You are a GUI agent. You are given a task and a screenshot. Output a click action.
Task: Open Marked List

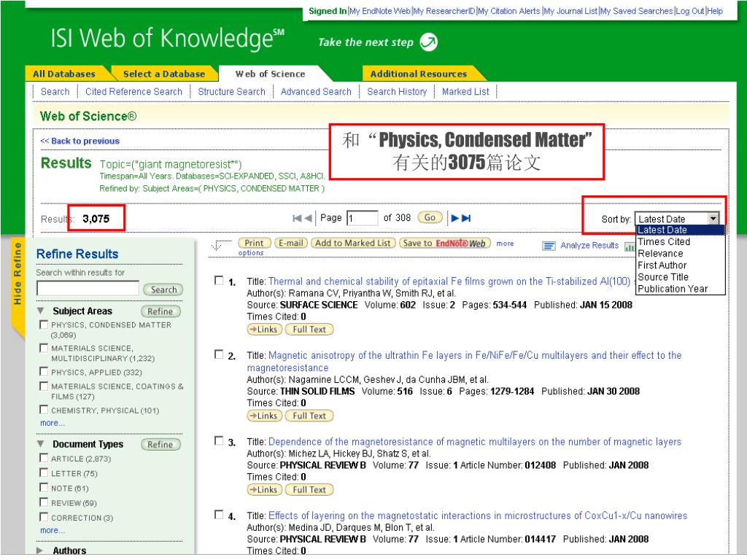(465, 91)
